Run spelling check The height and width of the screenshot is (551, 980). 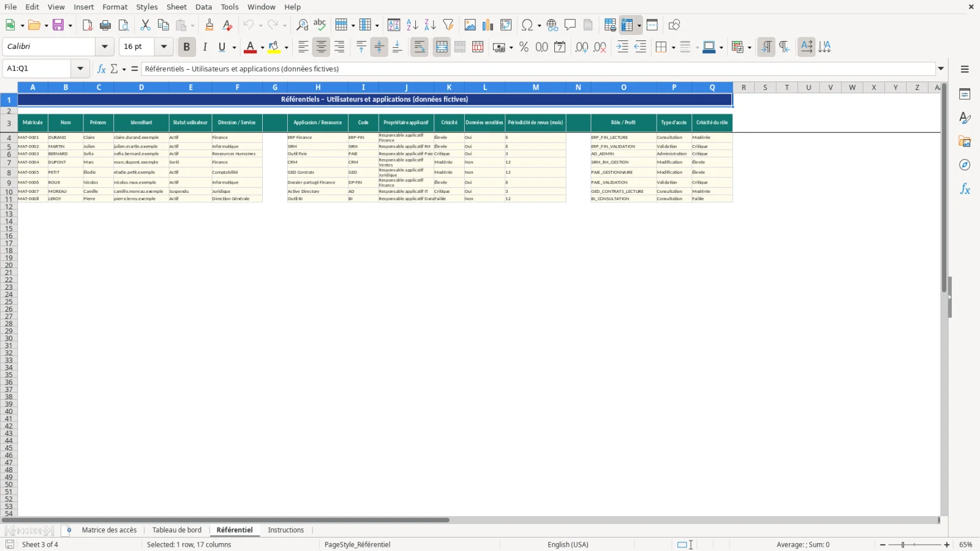320,25
